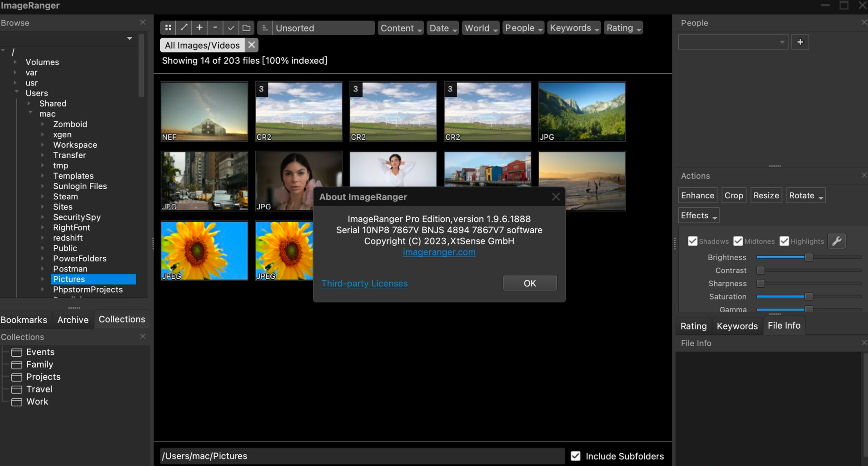Uncheck Include Subfolders
The width and height of the screenshot is (868, 466).
pyautogui.click(x=576, y=456)
